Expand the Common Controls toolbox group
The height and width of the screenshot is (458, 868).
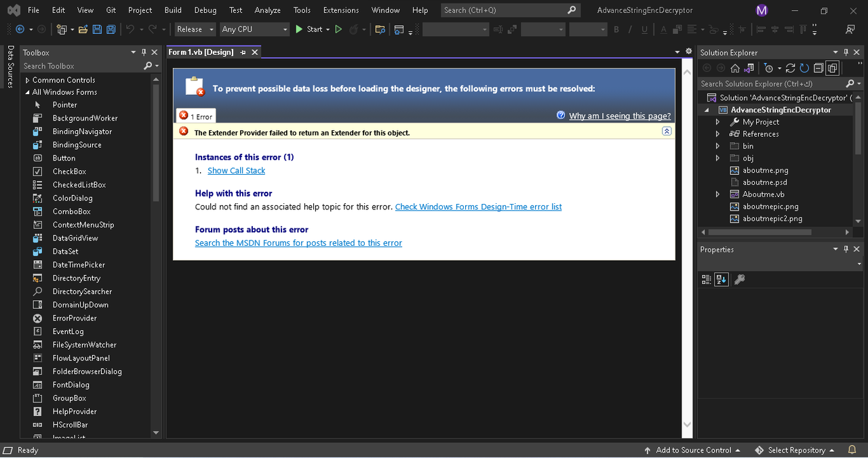(x=28, y=80)
